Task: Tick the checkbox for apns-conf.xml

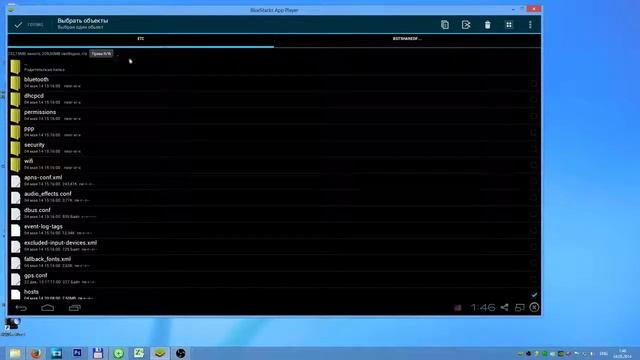Action: (534, 181)
